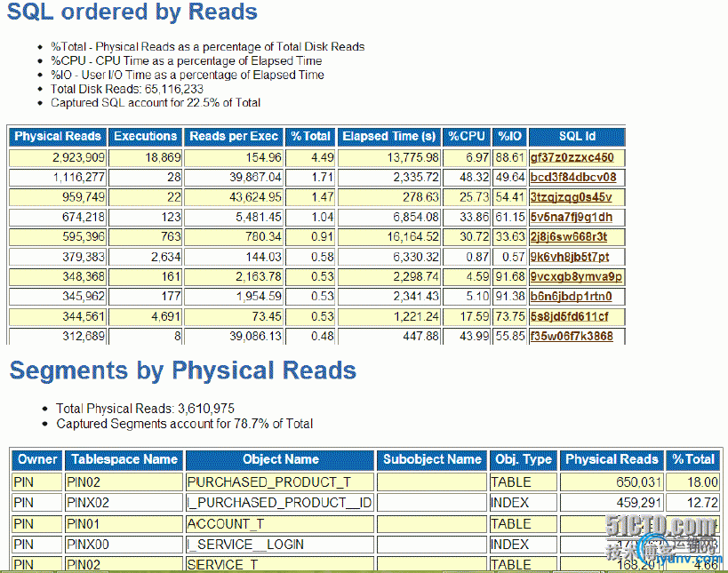Select the 1,116,277 physical reads cell
The image size is (728, 573).
pyautogui.click(x=58, y=178)
